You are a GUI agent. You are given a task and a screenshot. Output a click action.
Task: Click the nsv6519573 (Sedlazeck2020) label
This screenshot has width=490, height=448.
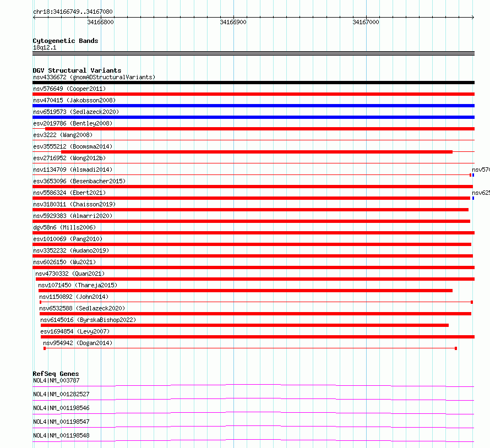[x=76, y=112]
